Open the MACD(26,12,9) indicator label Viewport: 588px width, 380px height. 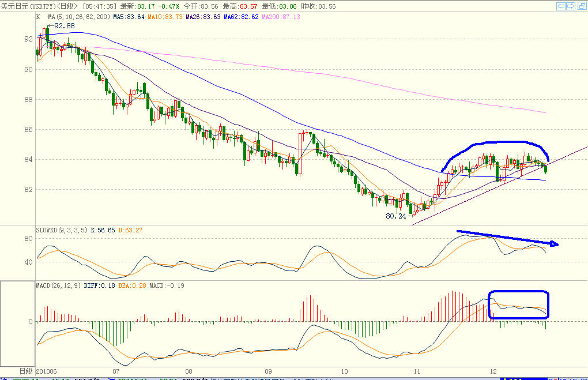[x=58, y=285]
